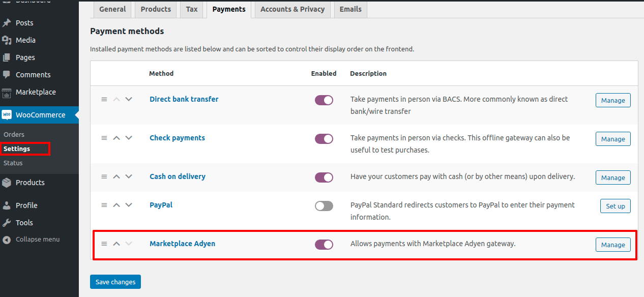Click the Media icon in sidebar
The image size is (644, 297).
(7, 40)
